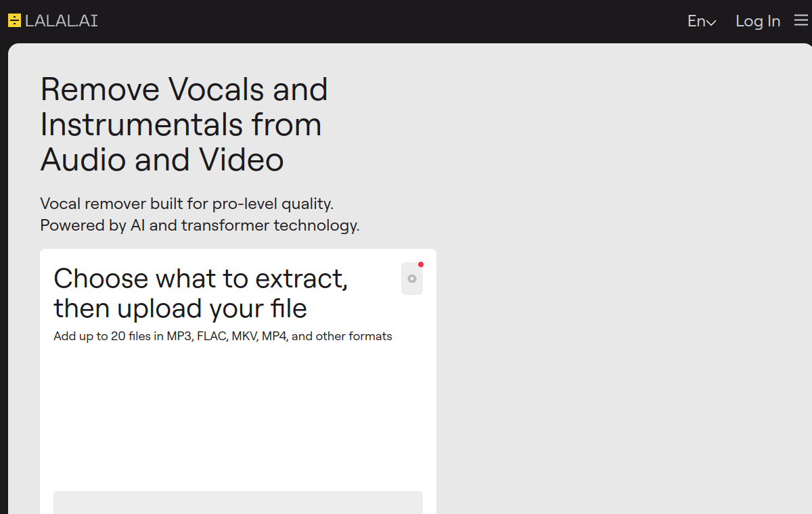This screenshot has height=514, width=812.
Task: Click the LALAL.AI logo icon
Action: (x=14, y=21)
